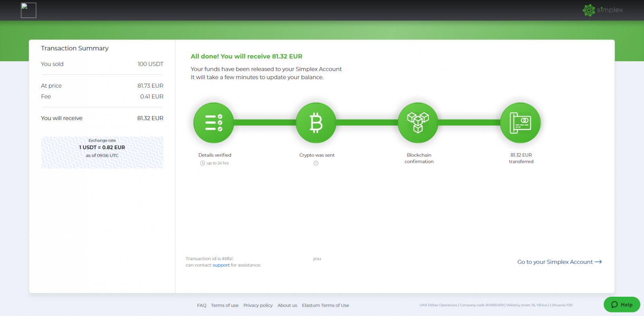
Task: Go to your Simplex Account
Action: pyautogui.click(x=555, y=262)
